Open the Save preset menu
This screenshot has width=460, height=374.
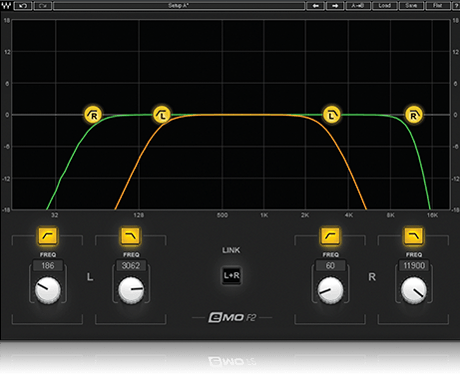click(411, 6)
